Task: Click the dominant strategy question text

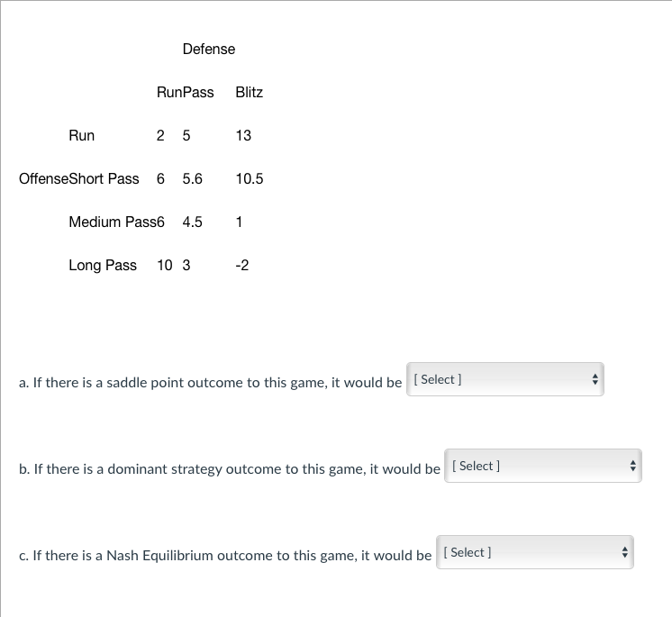Action: (x=230, y=468)
